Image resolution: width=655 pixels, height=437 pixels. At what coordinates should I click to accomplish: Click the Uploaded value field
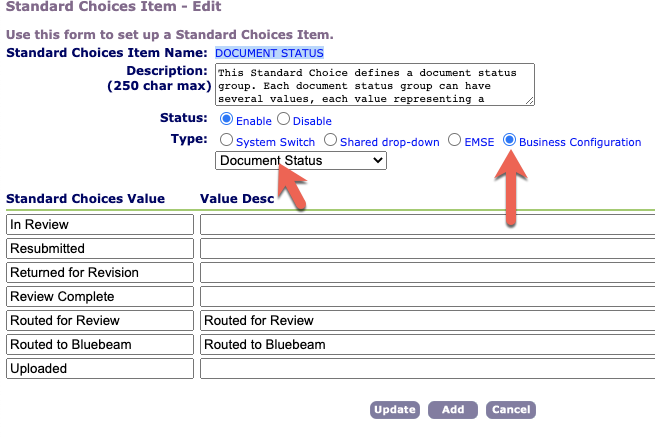pos(99,369)
